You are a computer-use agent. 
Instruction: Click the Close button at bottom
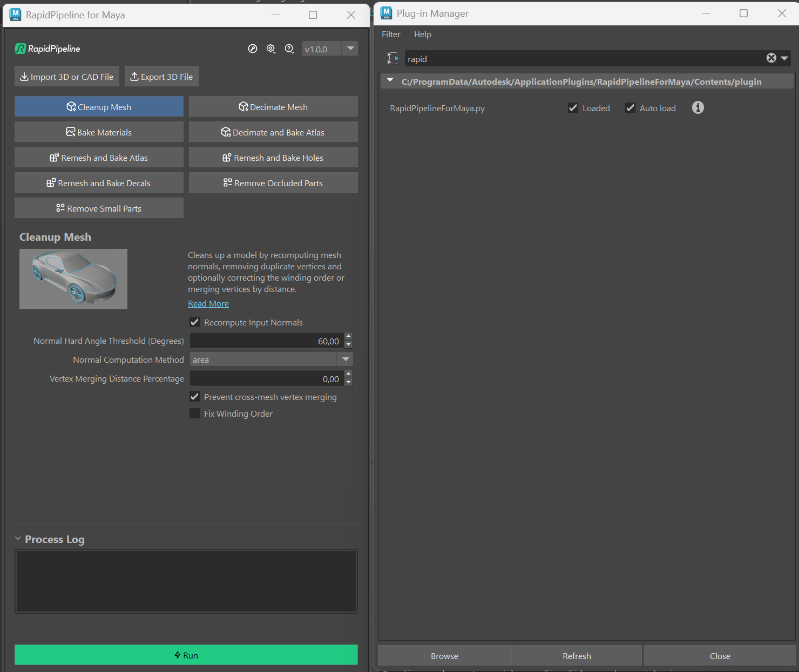point(720,656)
